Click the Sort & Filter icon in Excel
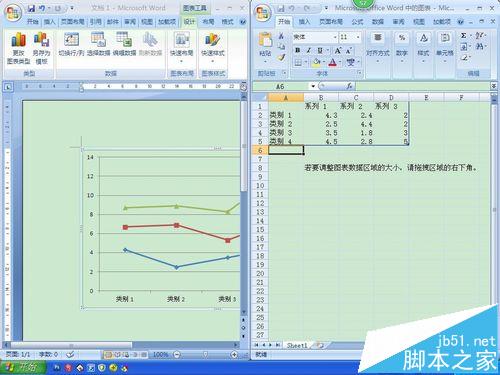 point(479,36)
